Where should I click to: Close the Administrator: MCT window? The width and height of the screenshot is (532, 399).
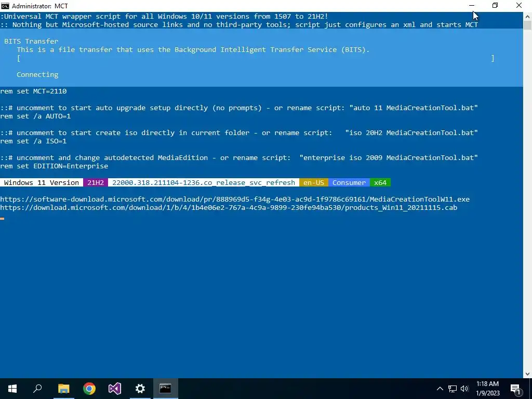tap(519, 6)
